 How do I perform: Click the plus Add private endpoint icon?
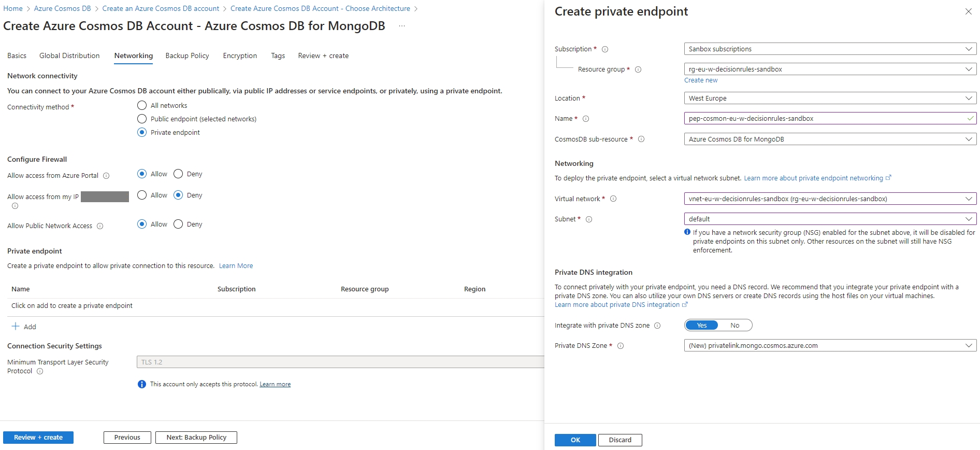point(16,327)
